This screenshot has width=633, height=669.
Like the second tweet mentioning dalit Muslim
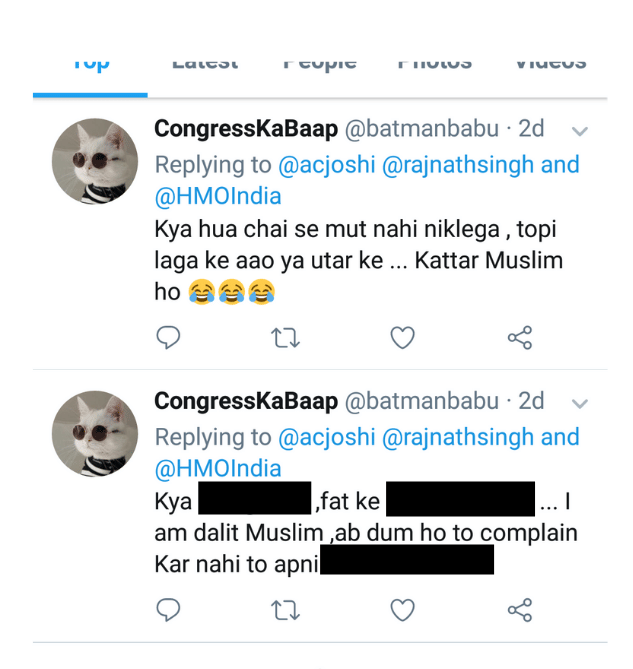(x=402, y=610)
